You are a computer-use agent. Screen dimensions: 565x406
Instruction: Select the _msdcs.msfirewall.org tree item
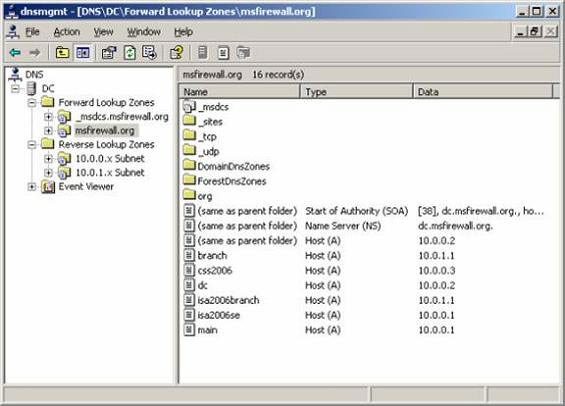coord(122,117)
